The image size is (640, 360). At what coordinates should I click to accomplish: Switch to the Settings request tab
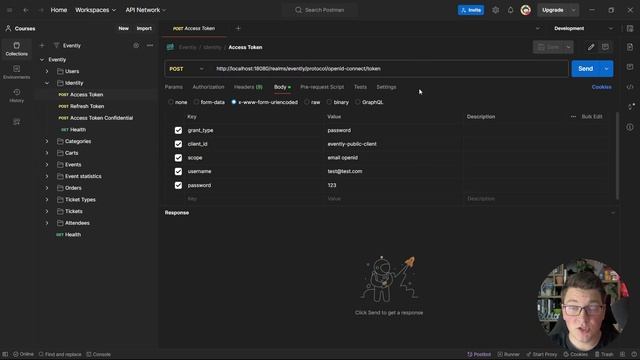point(386,87)
